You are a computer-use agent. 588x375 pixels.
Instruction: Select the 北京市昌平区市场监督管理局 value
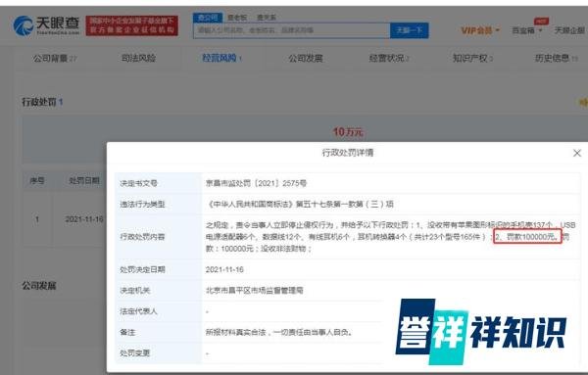[x=254, y=291]
